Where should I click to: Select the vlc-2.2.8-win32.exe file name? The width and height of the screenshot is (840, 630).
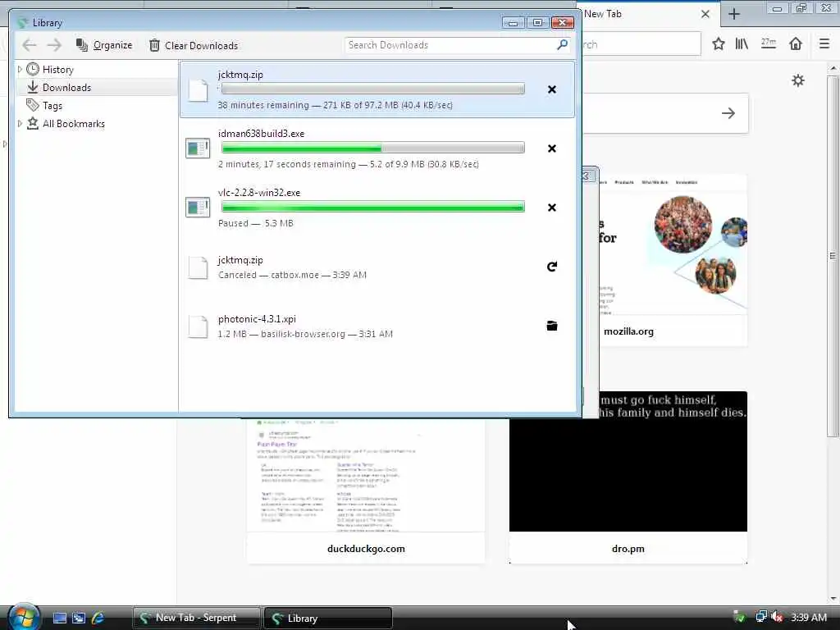pyautogui.click(x=258, y=192)
